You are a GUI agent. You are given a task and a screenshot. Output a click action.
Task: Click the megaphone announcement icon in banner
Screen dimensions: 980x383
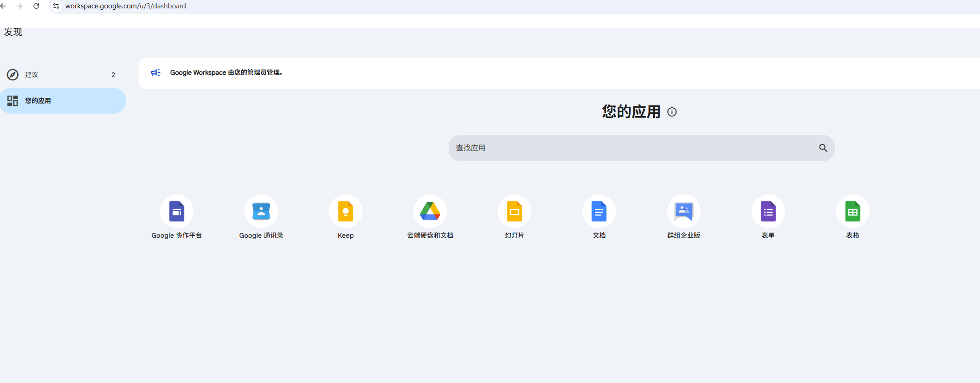pyautogui.click(x=155, y=72)
